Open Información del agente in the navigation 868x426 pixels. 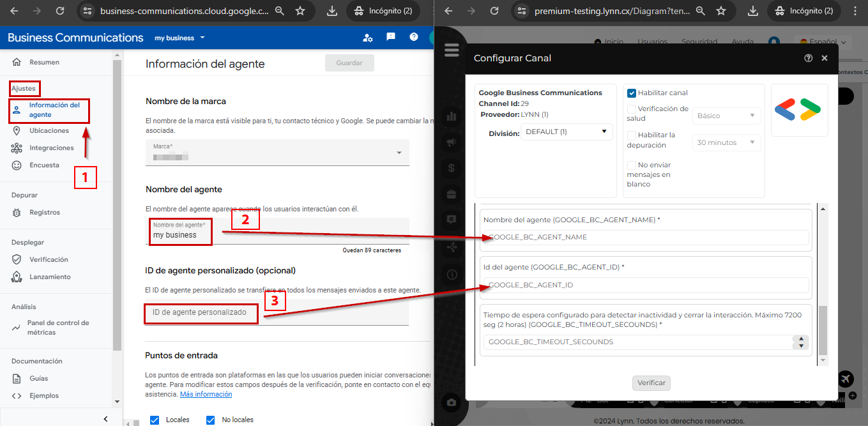click(x=49, y=110)
